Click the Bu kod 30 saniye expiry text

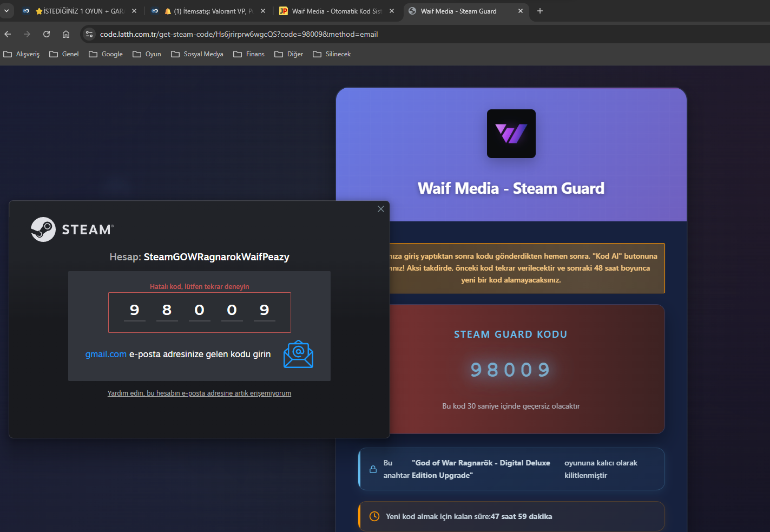pos(511,406)
